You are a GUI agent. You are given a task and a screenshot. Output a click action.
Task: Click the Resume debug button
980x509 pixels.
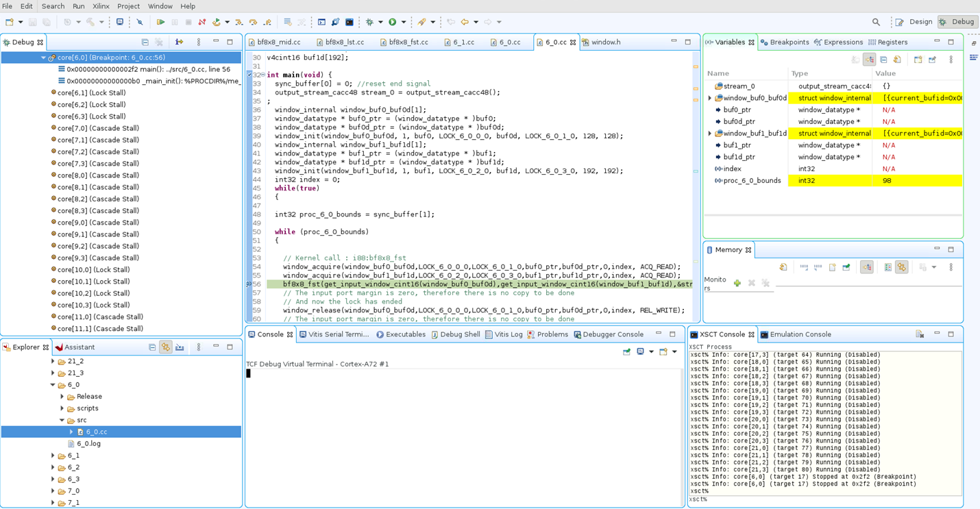point(160,22)
